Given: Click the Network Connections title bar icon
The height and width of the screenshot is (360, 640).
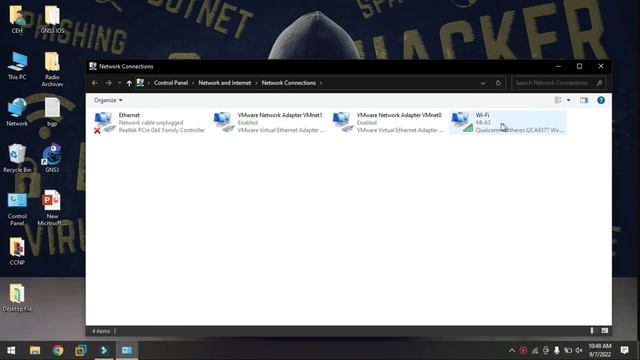Looking at the screenshot, I should pos(93,66).
